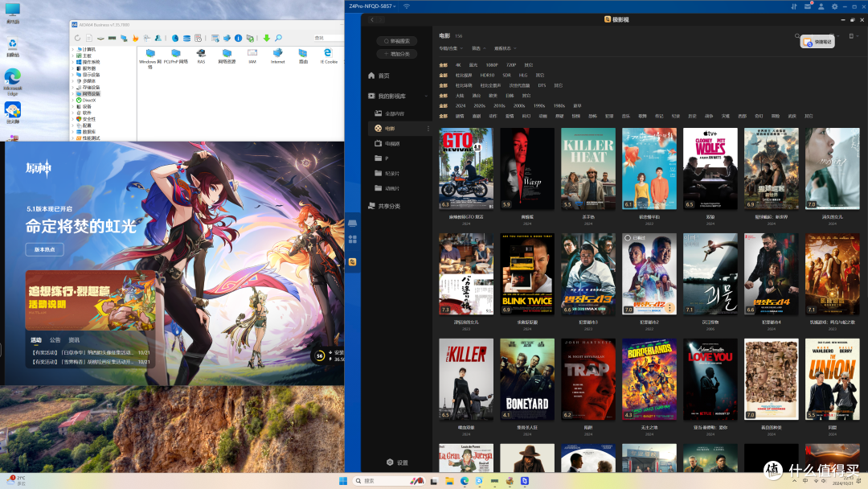The width and height of the screenshot is (868, 489).
Task: Open 共享分类 in media sidebar
Action: click(x=384, y=206)
